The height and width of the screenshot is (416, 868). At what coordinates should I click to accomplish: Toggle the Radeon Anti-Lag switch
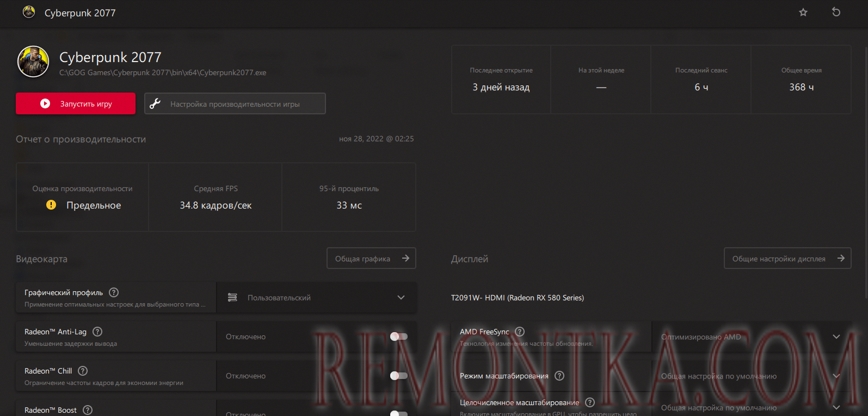[x=399, y=337]
